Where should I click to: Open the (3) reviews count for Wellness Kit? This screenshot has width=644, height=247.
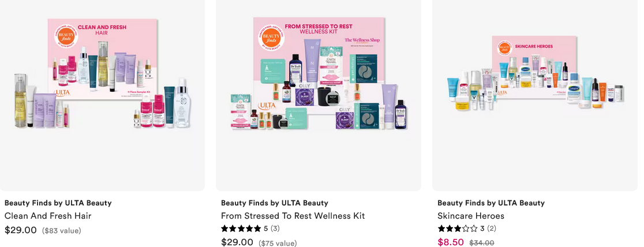point(275,228)
